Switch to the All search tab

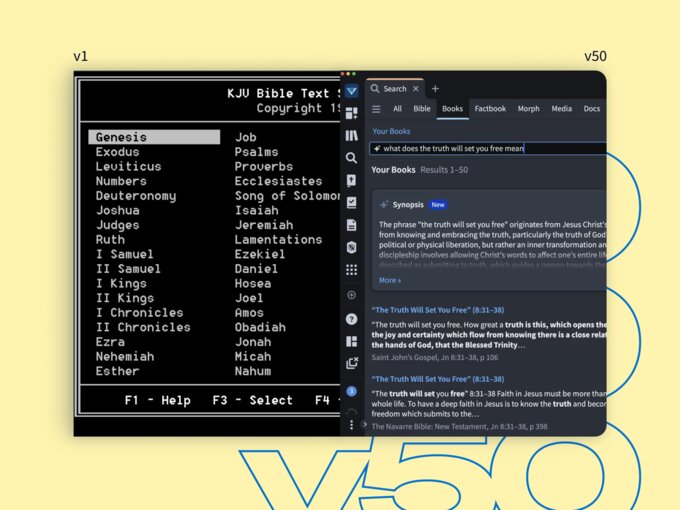click(397, 109)
